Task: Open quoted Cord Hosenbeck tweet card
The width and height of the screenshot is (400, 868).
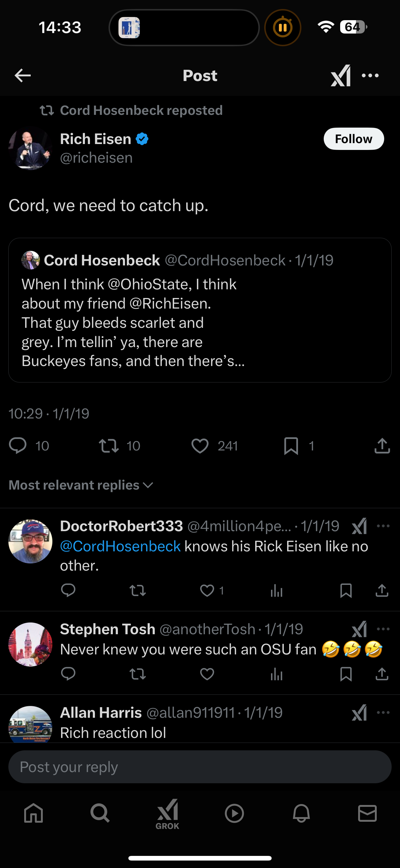Action: pyautogui.click(x=200, y=323)
